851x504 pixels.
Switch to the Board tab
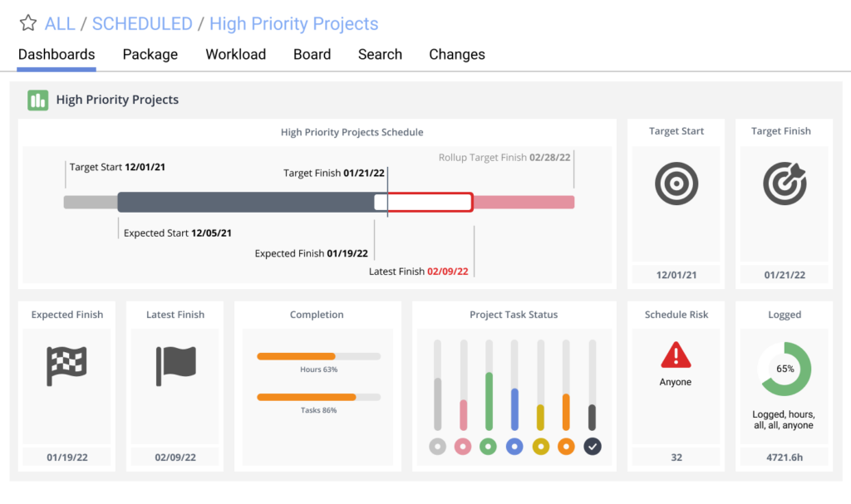(x=312, y=55)
